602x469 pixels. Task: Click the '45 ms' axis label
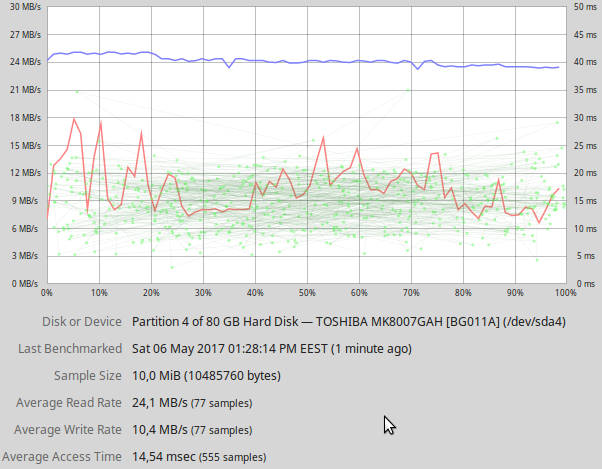point(585,35)
